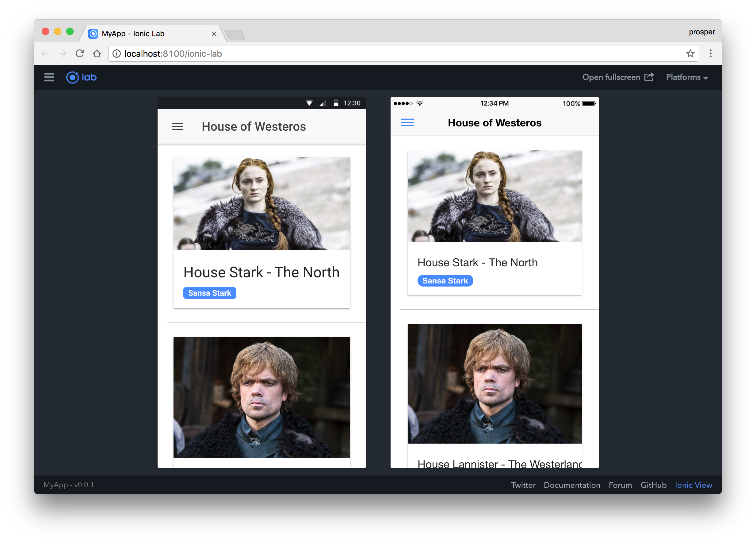Open Chrome three-dot options menu

[x=710, y=54]
